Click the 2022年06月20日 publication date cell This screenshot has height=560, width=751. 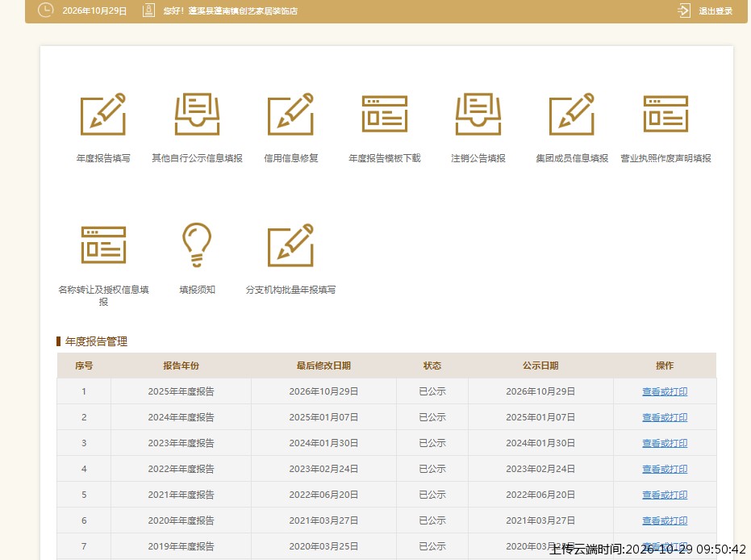(540, 495)
